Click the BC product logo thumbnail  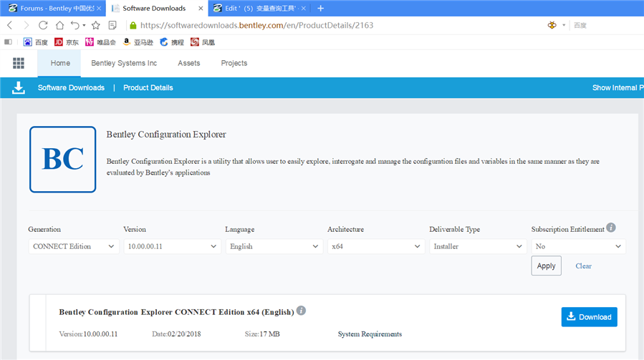coord(63,160)
